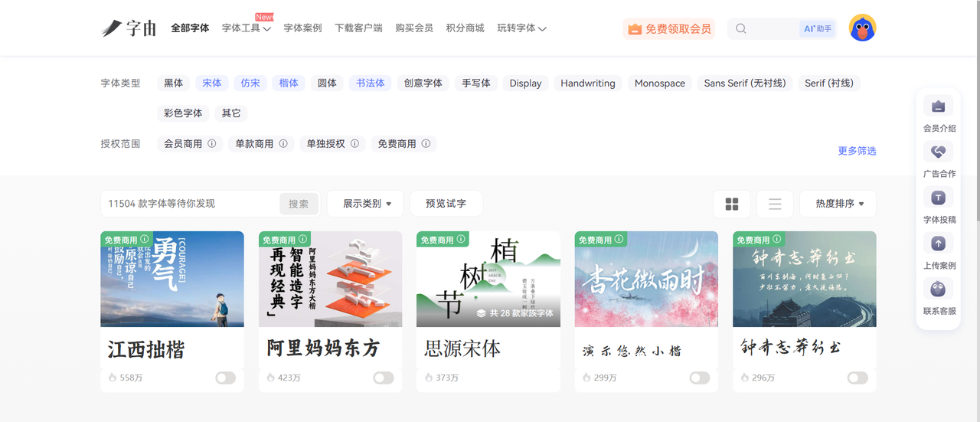Select the Sans Serif (无衬线) filter

[x=745, y=83]
